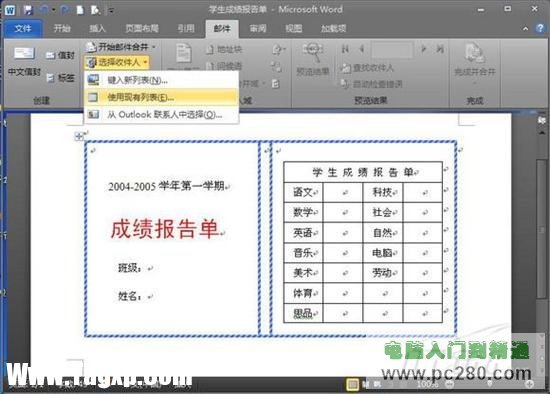
Task: Switch to the 引用 tab
Action: coord(186,28)
